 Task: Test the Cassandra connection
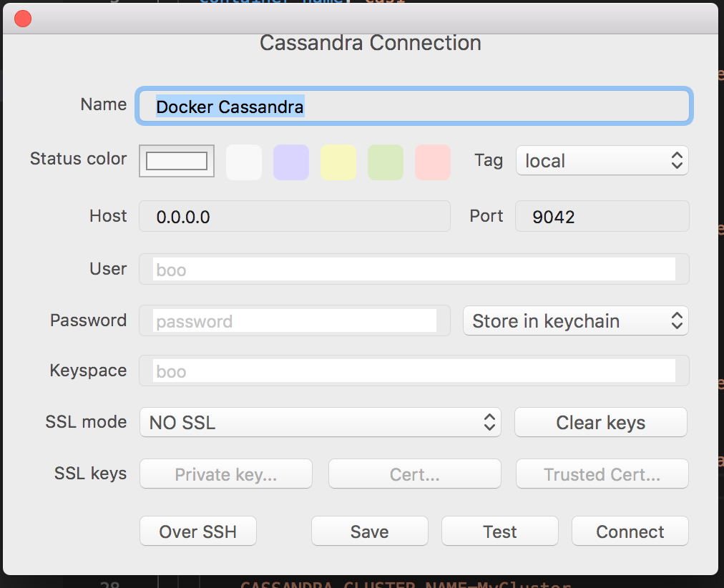point(499,531)
